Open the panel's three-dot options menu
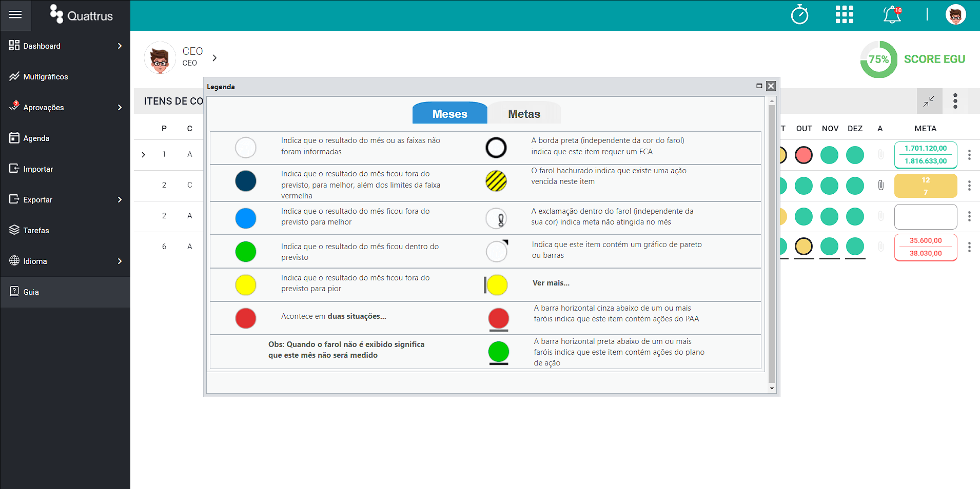This screenshot has width=980, height=489. 955,101
